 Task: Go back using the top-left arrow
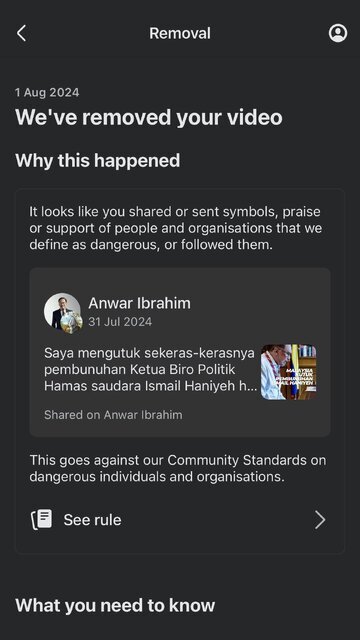pyautogui.click(x=22, y=33)
